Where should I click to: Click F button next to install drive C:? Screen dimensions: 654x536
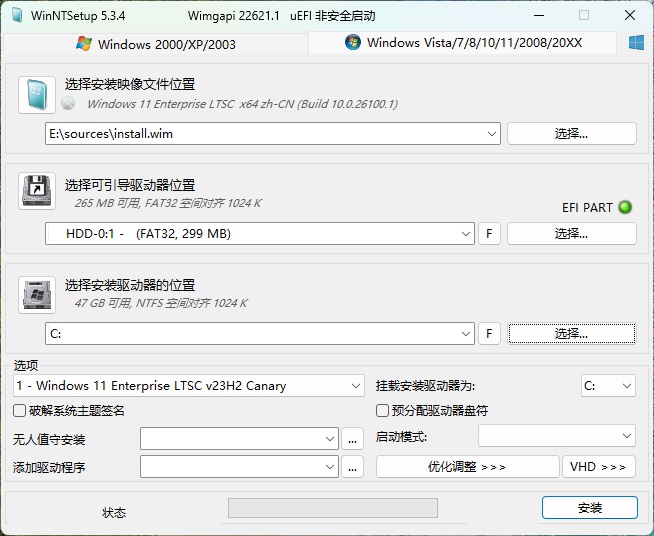click(x=489, y=334)
